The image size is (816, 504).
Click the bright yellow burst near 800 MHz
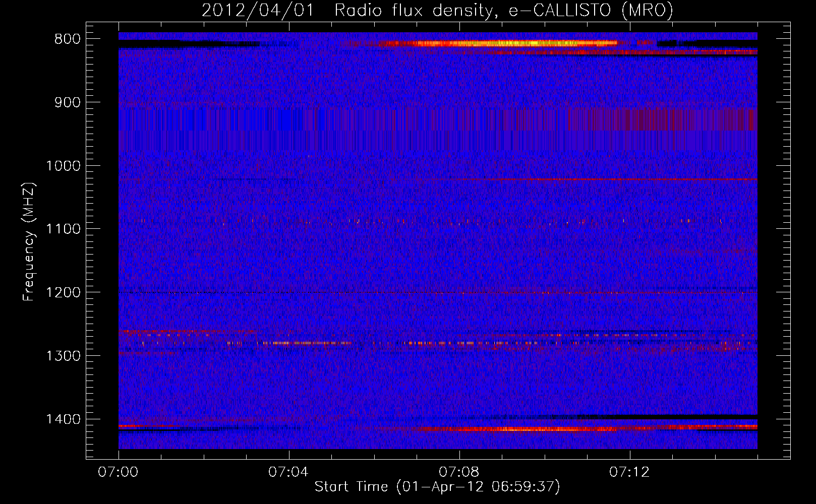click(497, 43)
